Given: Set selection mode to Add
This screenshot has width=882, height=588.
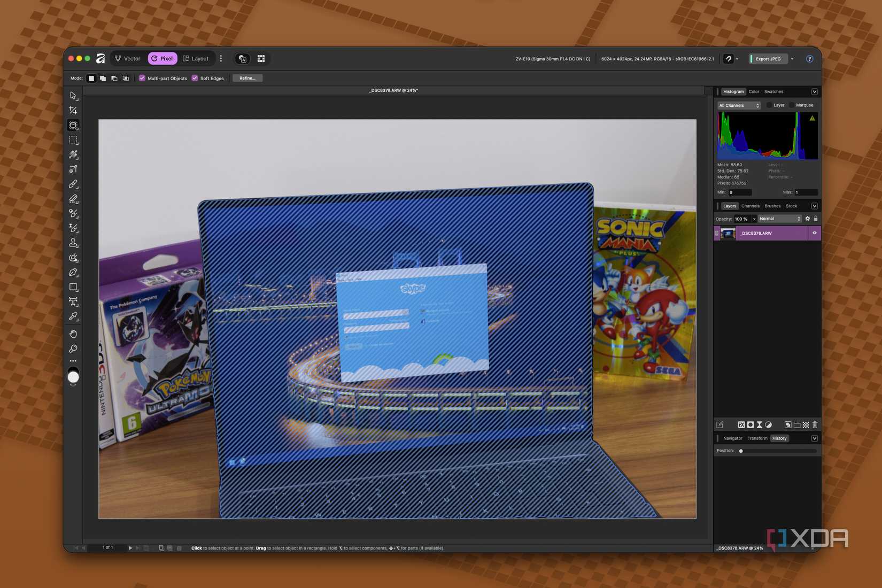Looking at the screenshot, I should click(103, 78).
